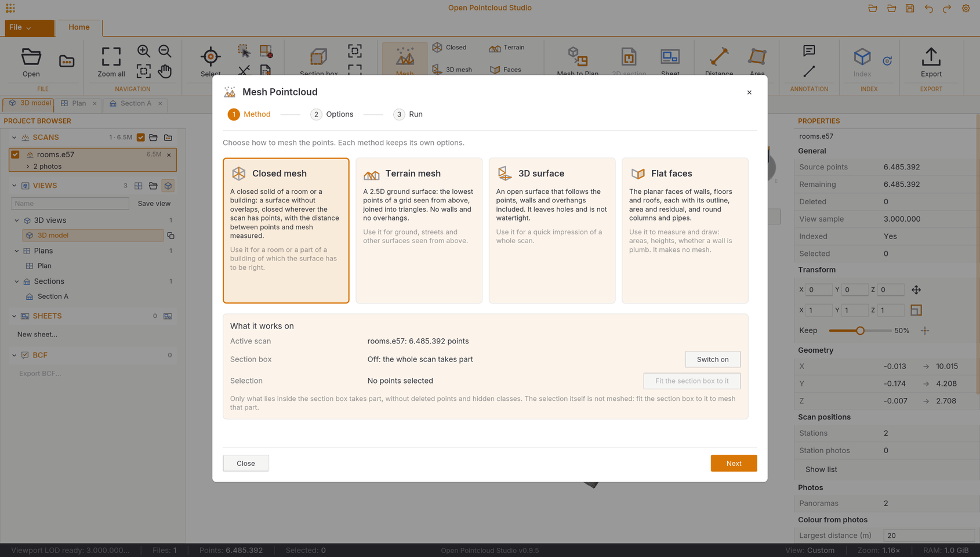The image size is (980, 557).
Task: Click the Next button
Action: point(734,463)
